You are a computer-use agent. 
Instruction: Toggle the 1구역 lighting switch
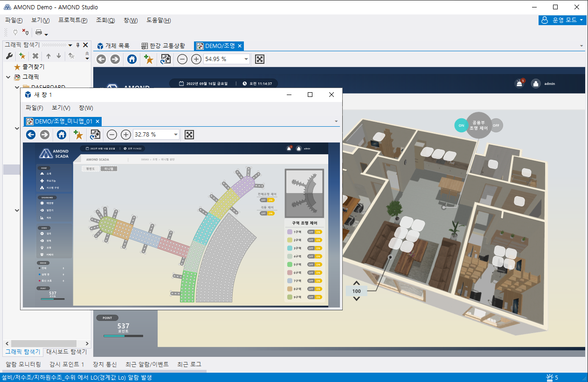[x=315, y=232]
